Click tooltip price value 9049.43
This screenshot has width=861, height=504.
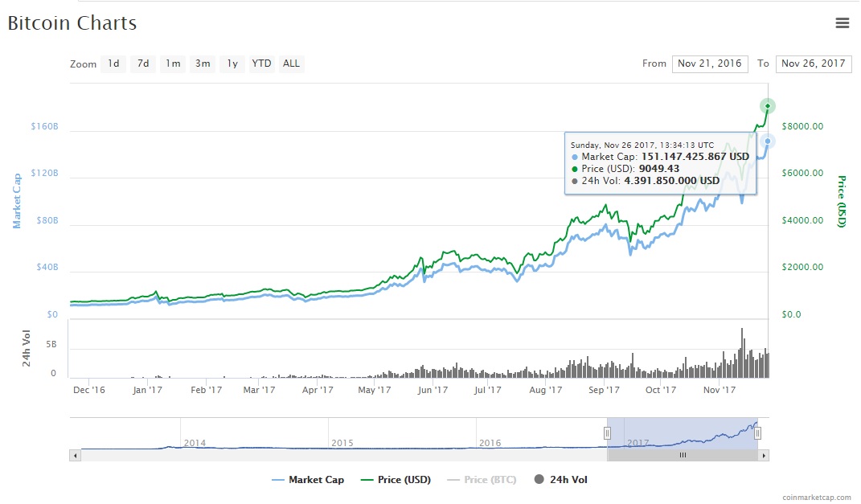(659, 169)
